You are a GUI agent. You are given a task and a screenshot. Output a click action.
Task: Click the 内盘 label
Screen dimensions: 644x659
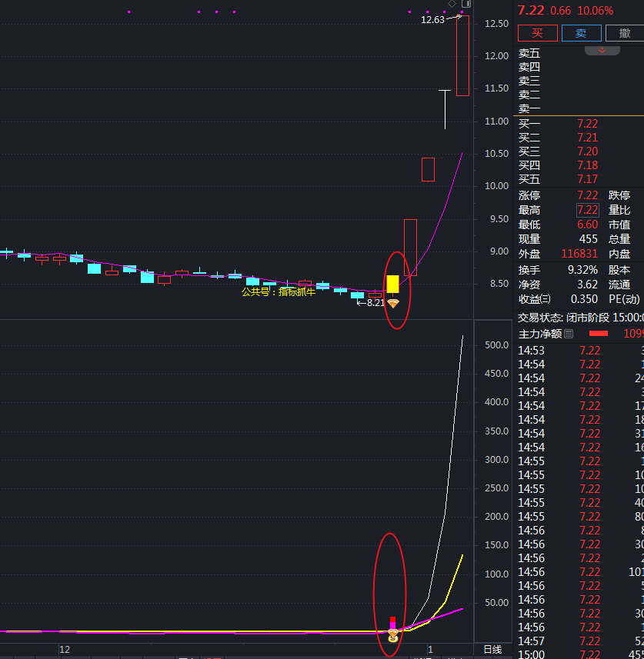click(619, 254)
